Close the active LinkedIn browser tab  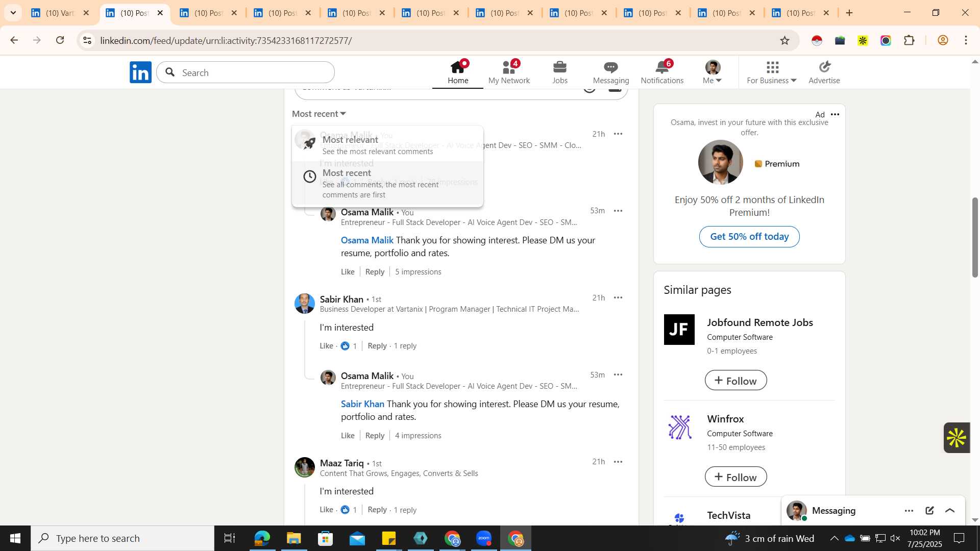[160, 13]
